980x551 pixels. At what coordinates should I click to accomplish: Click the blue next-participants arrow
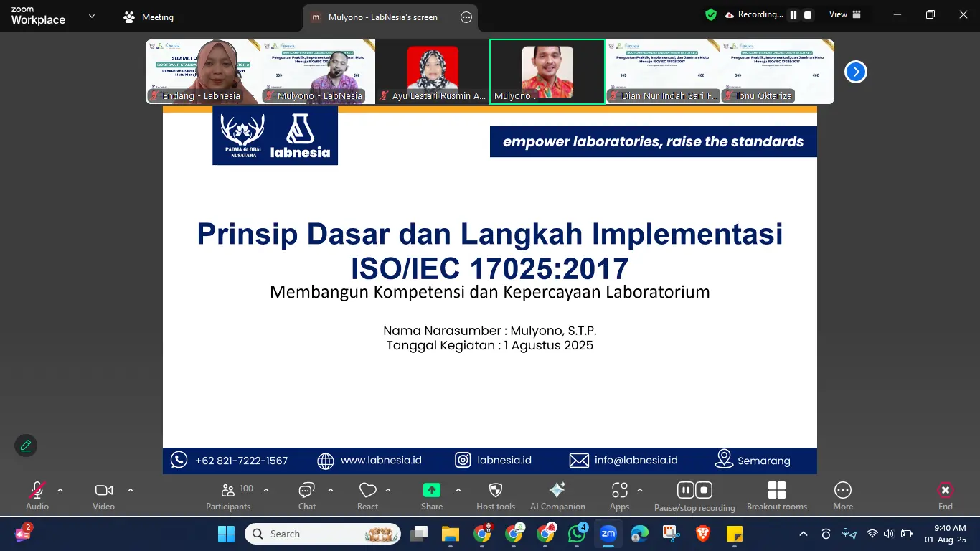pos(855,72)
